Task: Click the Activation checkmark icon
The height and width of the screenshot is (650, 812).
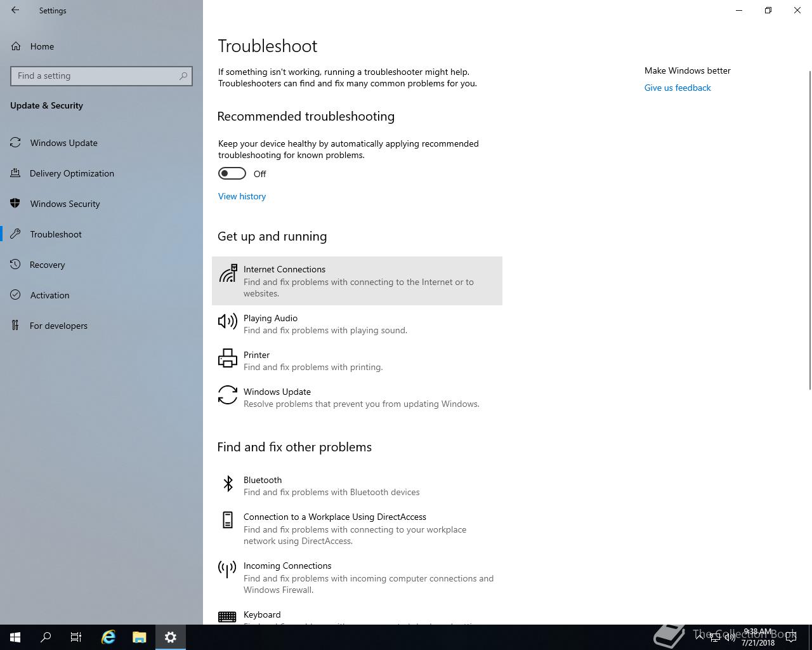Action: click(15, 295)
